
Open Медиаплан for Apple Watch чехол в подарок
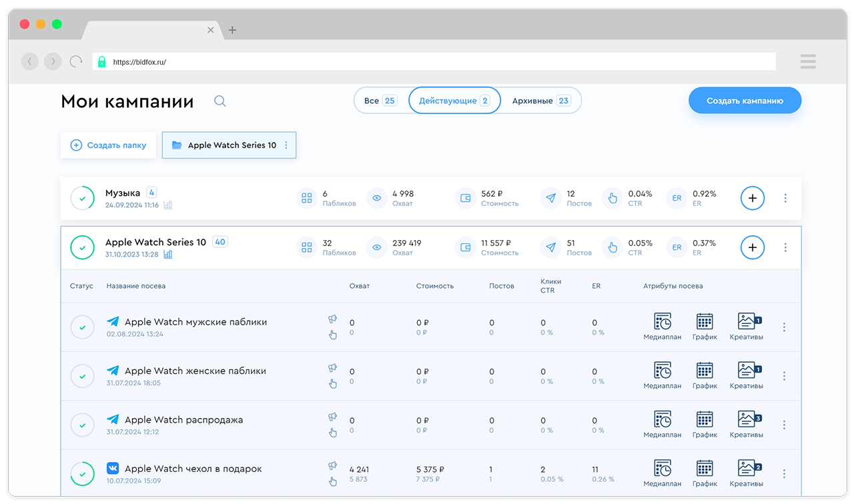tap(663, 473)
